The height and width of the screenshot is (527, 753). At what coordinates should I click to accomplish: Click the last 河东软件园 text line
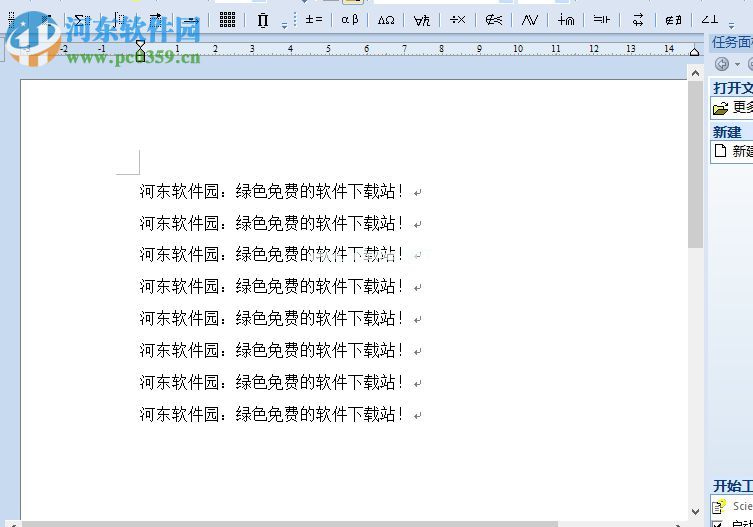click(271, 414)
